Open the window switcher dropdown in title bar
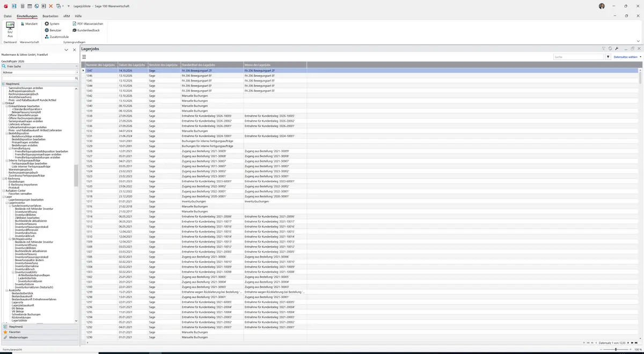 [x=59, y=6]
